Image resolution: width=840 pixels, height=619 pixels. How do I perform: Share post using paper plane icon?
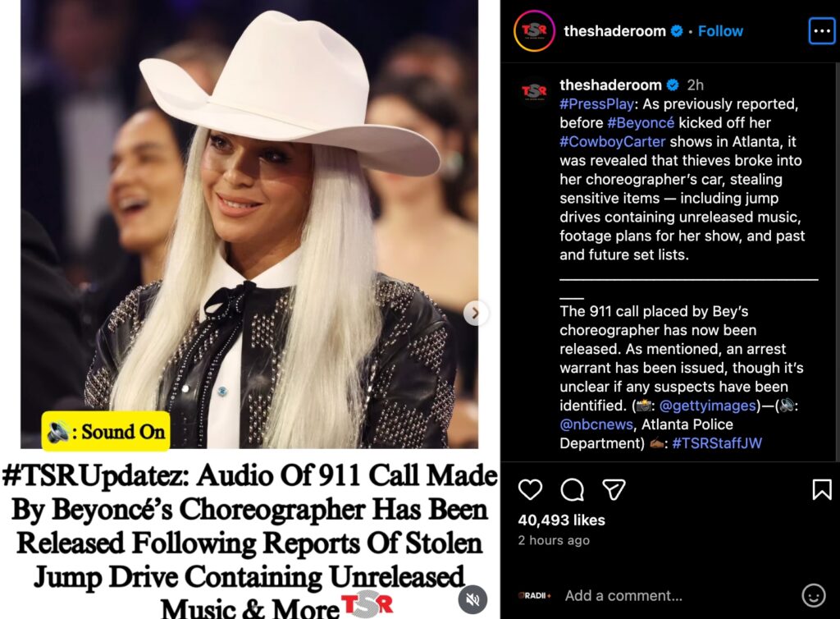[614, 489]
